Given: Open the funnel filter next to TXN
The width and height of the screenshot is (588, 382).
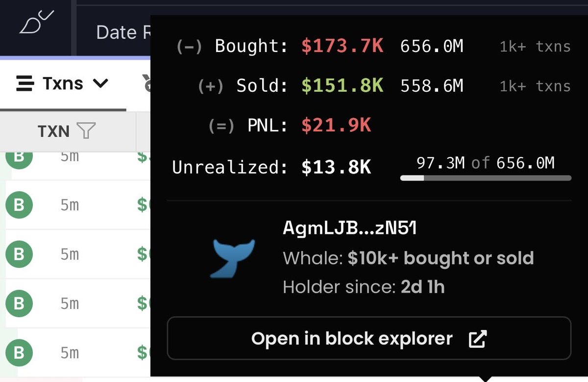Looking at the screenshot, I should pyautogui.click(x=86, y=131).
